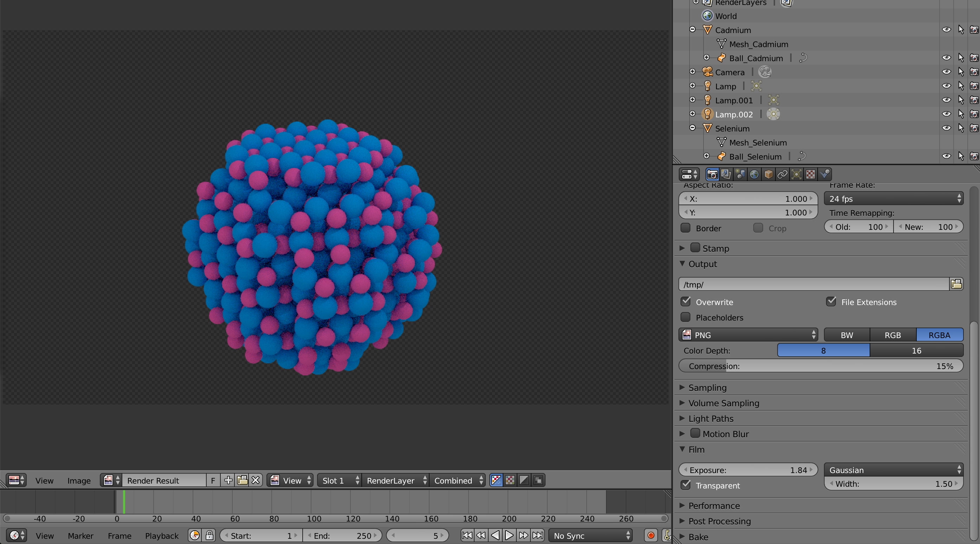Open the Playback menu

click(162, 536)
